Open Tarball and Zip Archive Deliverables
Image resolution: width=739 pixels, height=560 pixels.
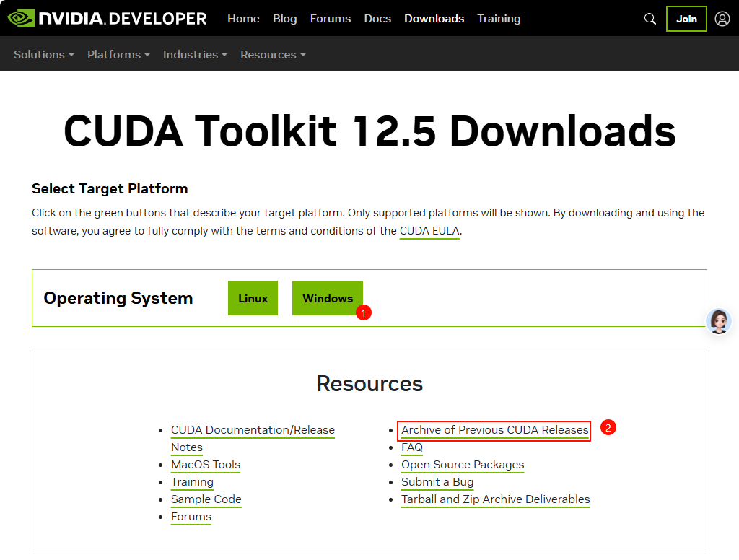(x=495, y=499)
